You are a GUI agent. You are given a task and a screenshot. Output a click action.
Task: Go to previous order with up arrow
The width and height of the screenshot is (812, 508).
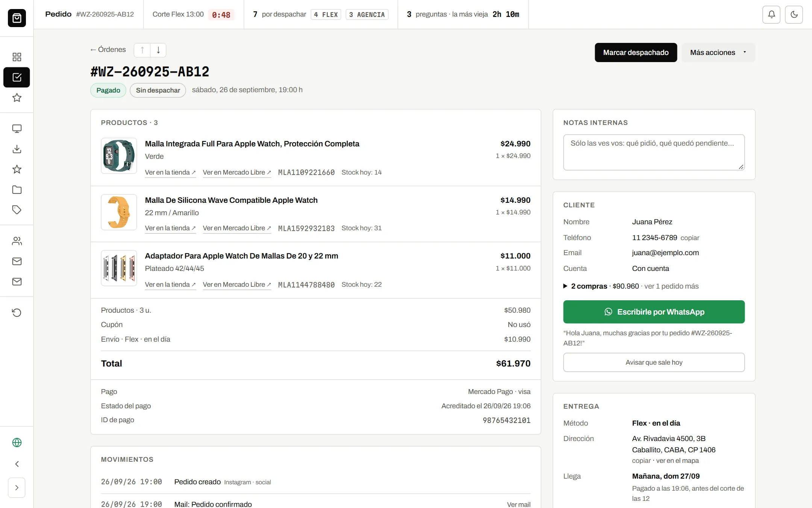(142, 50)
